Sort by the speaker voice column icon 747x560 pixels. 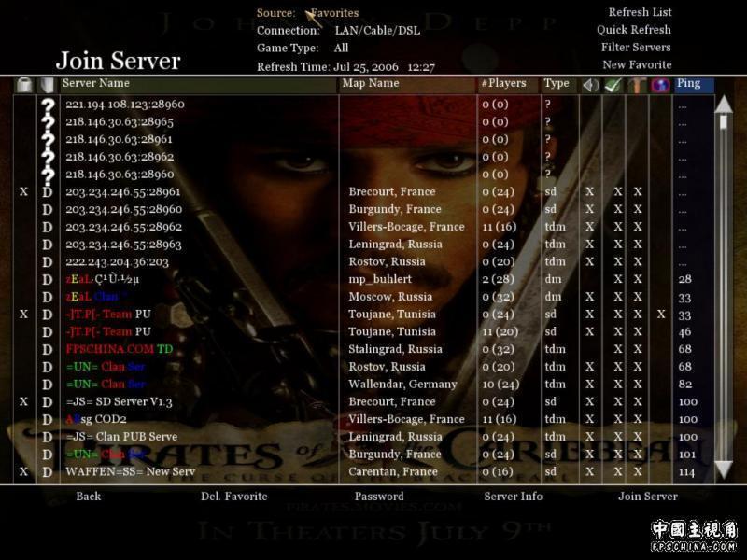click(591, 85)
